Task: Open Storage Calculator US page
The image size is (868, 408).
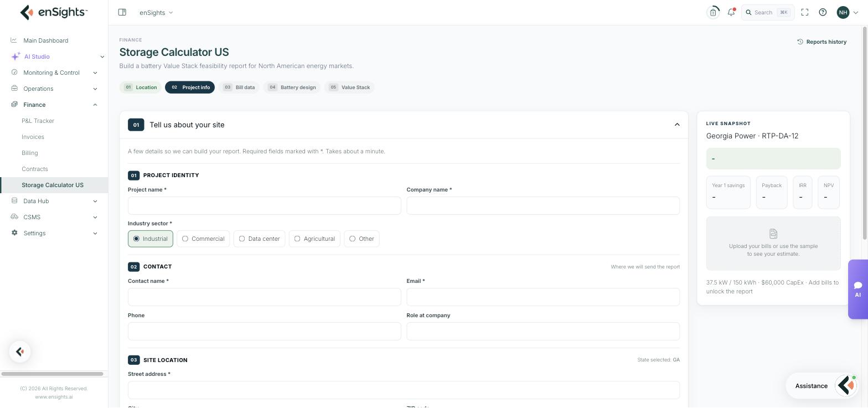Action: 54,185
